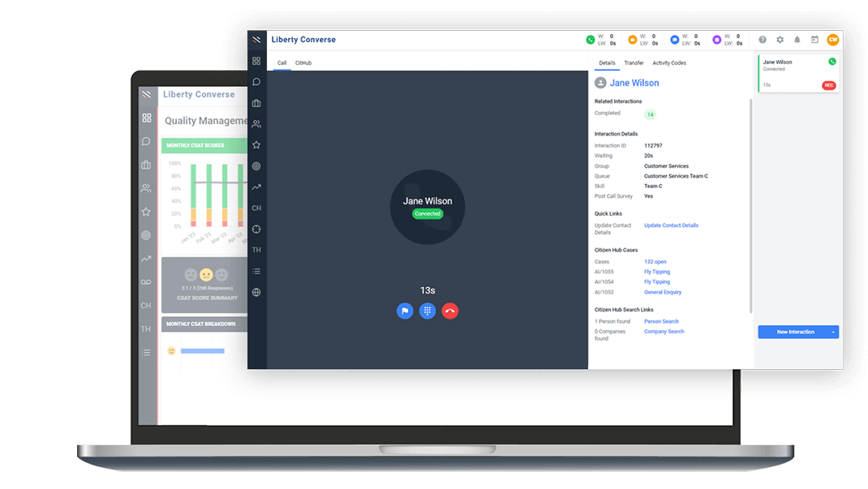Open the CW avatar account menu
The image size is (868, 489).
(834, 39)
